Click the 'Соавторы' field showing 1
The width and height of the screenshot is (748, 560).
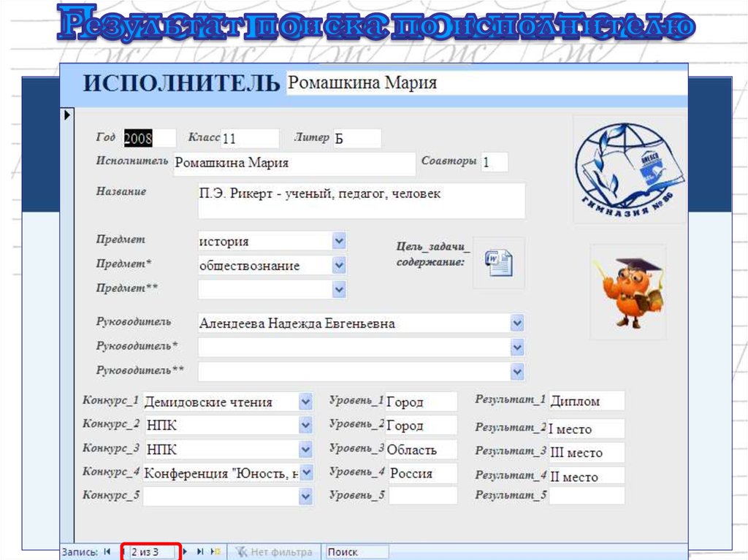tap(495, 162)
